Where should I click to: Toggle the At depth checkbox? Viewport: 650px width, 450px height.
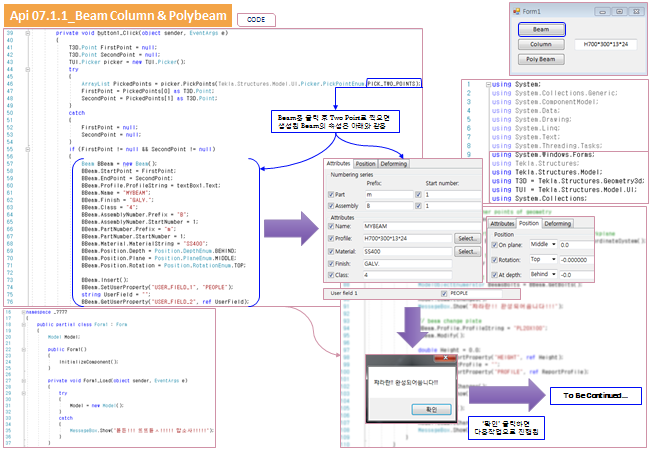(x=494, y=273)
